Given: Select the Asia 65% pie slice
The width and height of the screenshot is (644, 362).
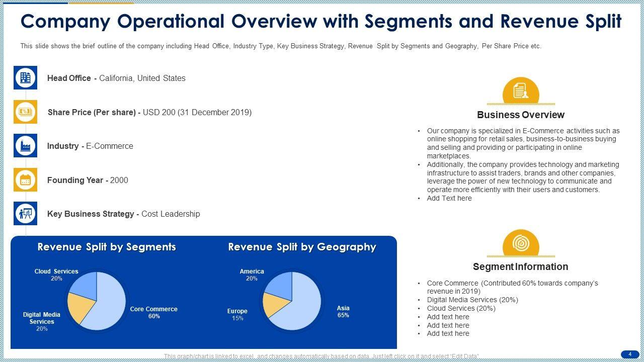Looking at the screenshot, I should tap(302, 307).
